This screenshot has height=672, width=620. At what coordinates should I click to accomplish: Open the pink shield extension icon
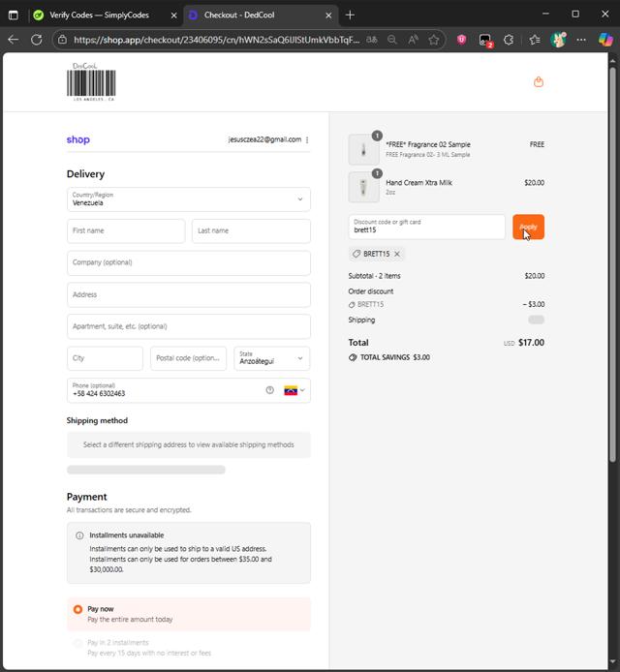point(462,40)
